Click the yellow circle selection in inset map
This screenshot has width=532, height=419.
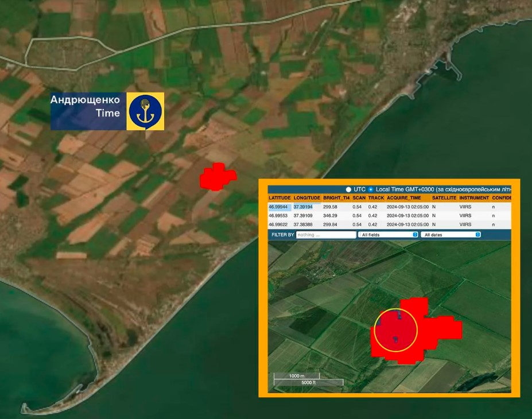(x=395, y=329)
